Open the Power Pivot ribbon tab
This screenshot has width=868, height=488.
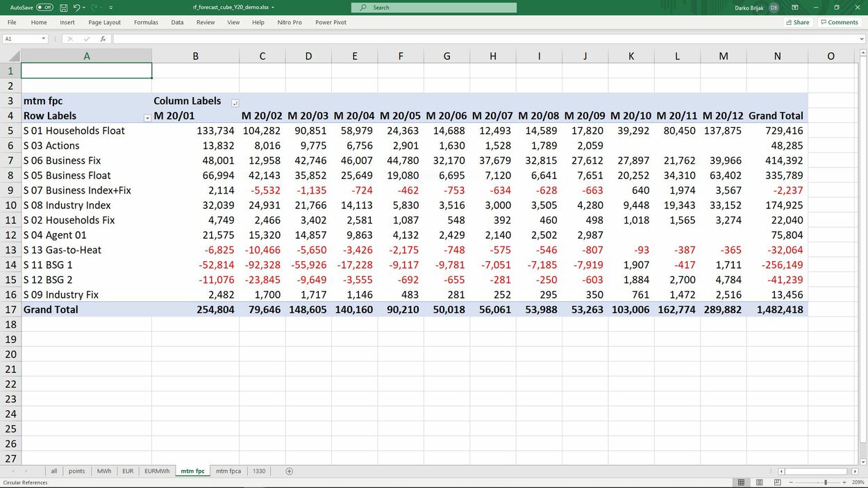click(331, 22)
